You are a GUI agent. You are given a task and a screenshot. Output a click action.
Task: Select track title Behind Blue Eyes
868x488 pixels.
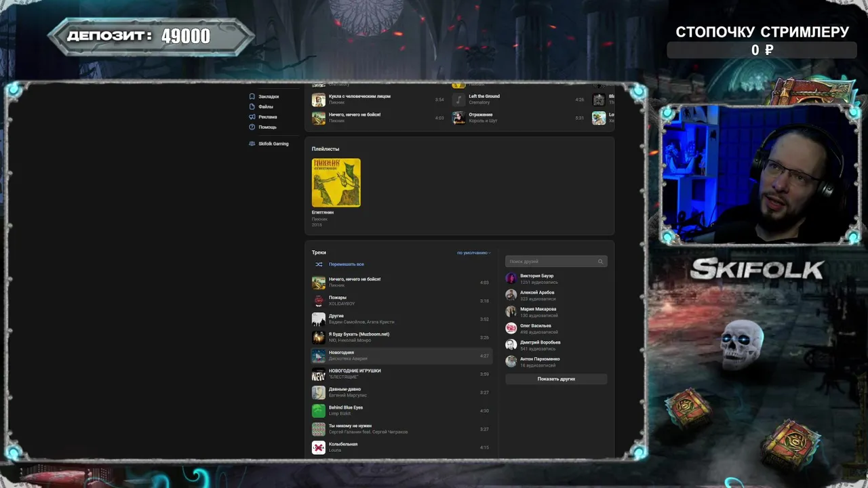pos(346,407)
